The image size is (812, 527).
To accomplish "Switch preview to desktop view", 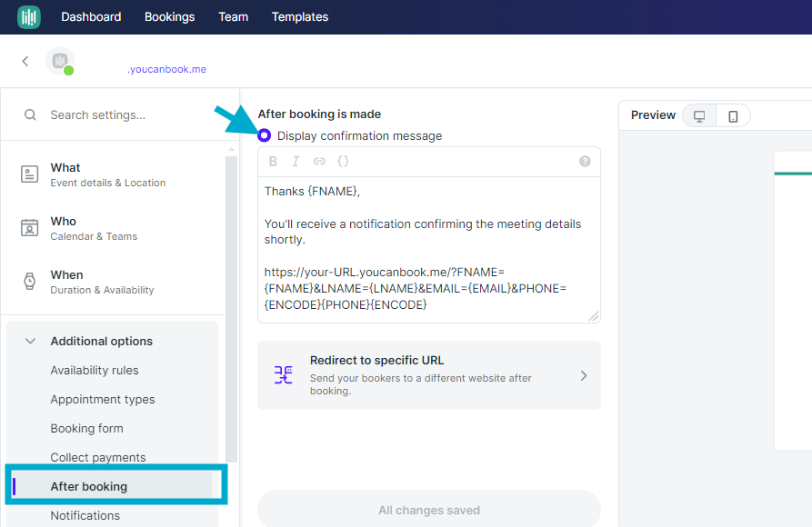I will coord(699,116).
